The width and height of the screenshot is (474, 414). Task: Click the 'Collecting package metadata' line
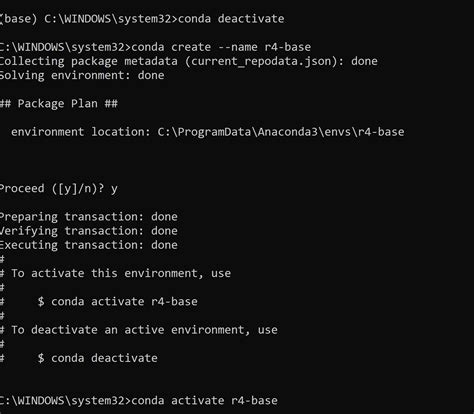tap(189, 61)
